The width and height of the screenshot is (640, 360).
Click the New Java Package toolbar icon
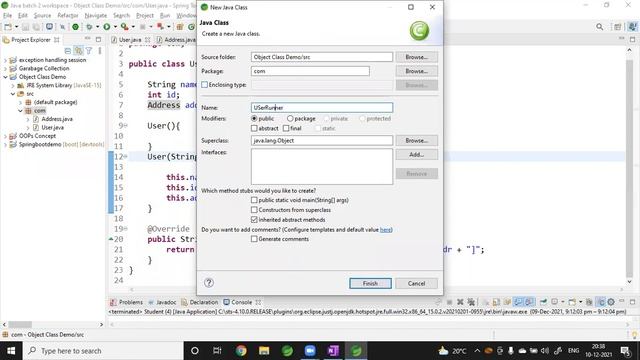click(180, 27)
